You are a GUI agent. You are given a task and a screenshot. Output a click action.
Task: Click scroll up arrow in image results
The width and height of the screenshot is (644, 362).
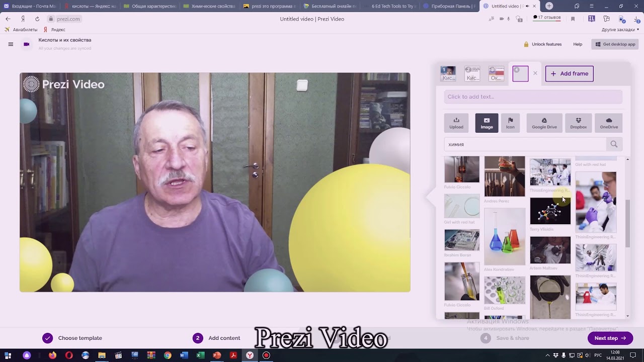tap(627, 159)
